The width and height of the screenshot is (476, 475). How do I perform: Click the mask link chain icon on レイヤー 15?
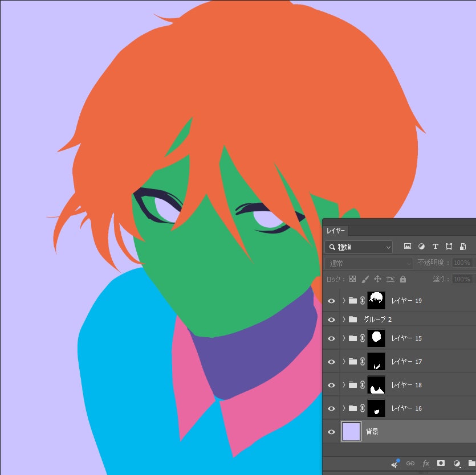(x=363, y=338)
